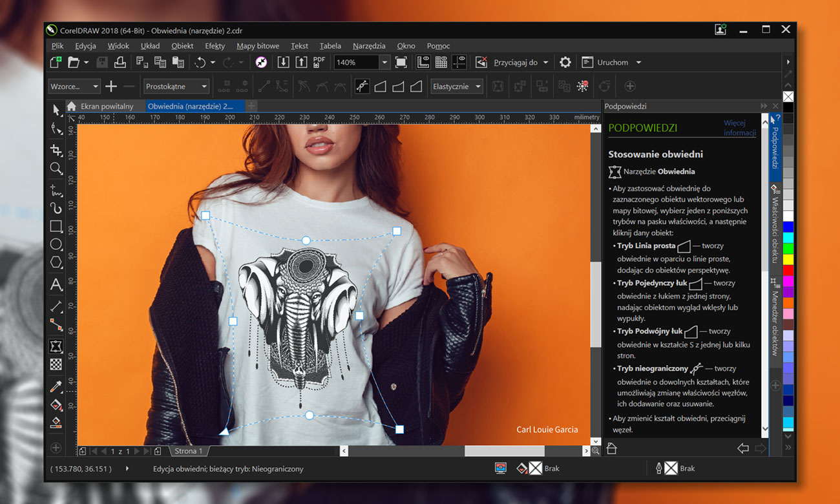Image resolution: width=840 pixels, height=504 pixels.
Task: Toggle the Straight line envelope mode
Action: pos(380,86)
